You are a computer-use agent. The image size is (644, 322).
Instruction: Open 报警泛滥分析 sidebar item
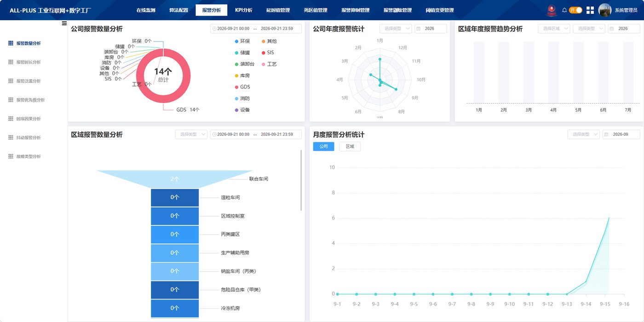[x=29, y=81]
